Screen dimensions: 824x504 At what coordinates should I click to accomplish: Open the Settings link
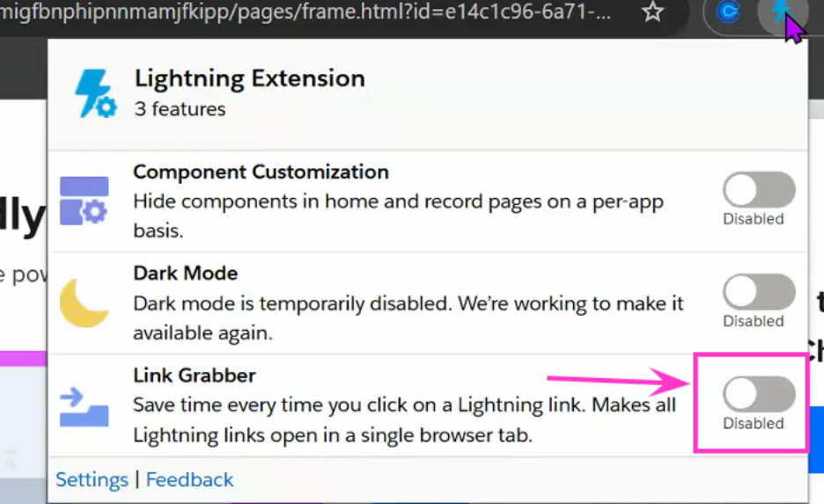92,480
